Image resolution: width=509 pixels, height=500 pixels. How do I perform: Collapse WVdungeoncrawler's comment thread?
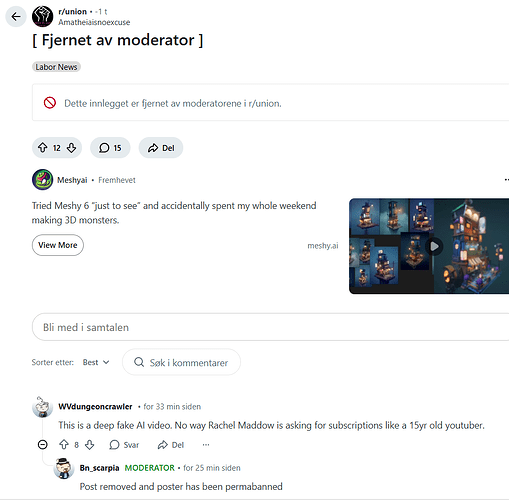pos(43,445)
